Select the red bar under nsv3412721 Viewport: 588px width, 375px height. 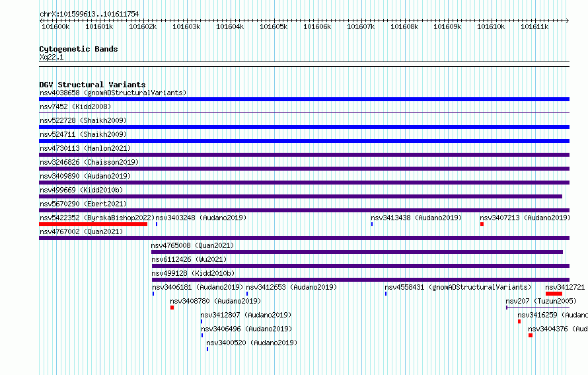click(x=554, y=294)
